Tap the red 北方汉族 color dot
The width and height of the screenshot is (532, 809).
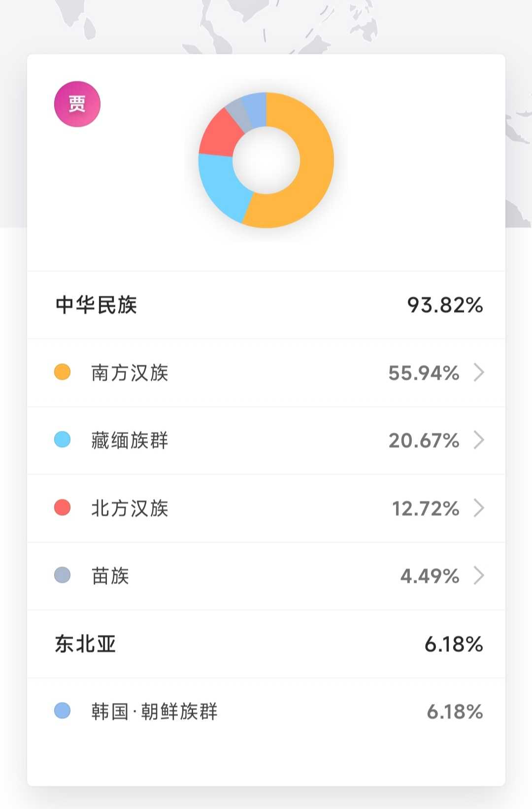pyautogui.click(x=63, y=507)
